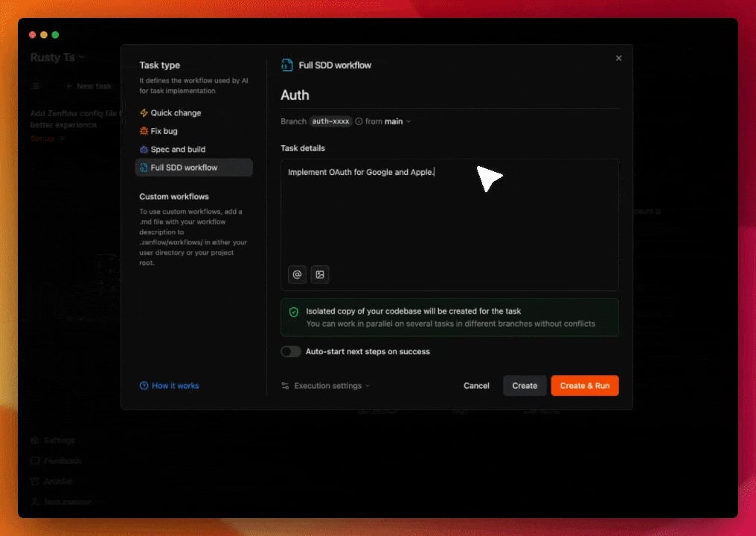This screenshot has height=536, width=756.
Task: Click the Create button
Action: point(525,386)
